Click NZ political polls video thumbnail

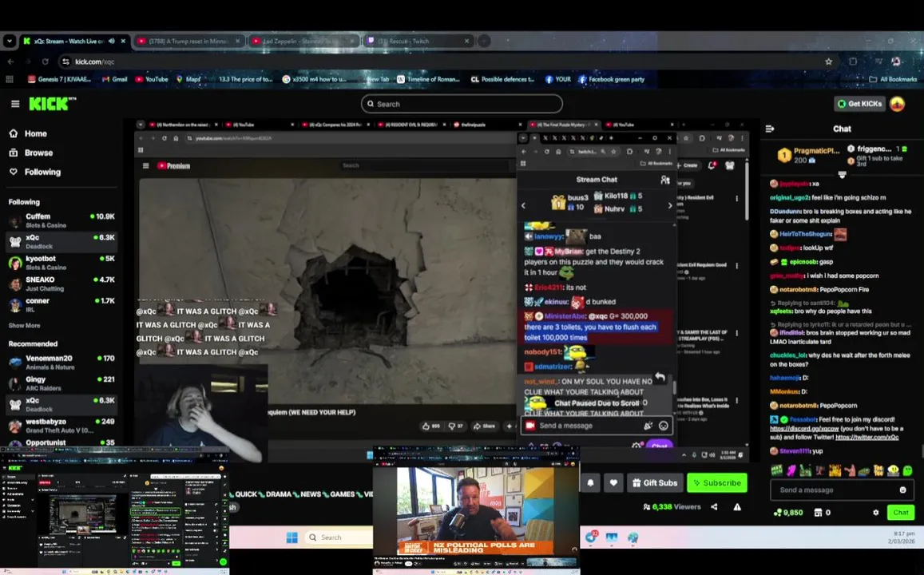[475, 510]
